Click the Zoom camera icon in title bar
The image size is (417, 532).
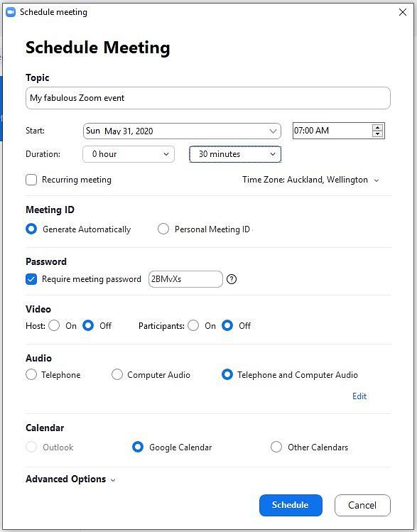[x=11, y=12]
